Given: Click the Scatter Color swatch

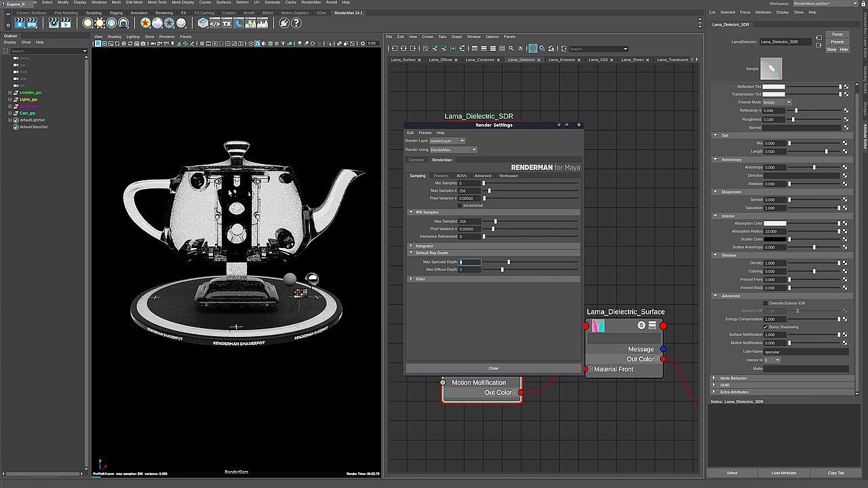Looking at the screenshot, I should pos(774,239).
